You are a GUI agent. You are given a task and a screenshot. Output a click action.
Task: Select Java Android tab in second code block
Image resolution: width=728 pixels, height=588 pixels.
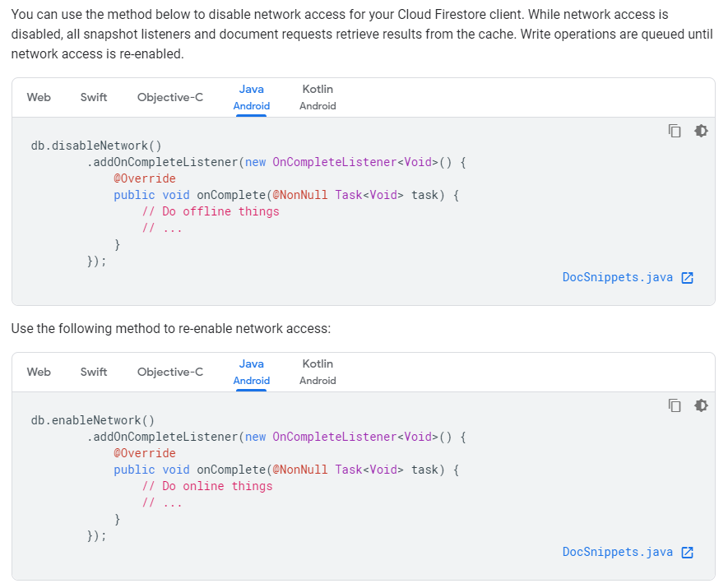(x=251, y=373)
